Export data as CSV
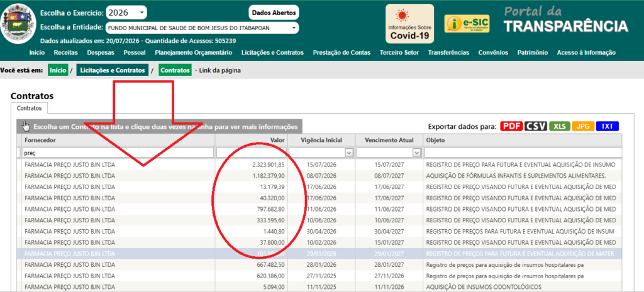Viewport: 644px width, 292px height. 536,126
